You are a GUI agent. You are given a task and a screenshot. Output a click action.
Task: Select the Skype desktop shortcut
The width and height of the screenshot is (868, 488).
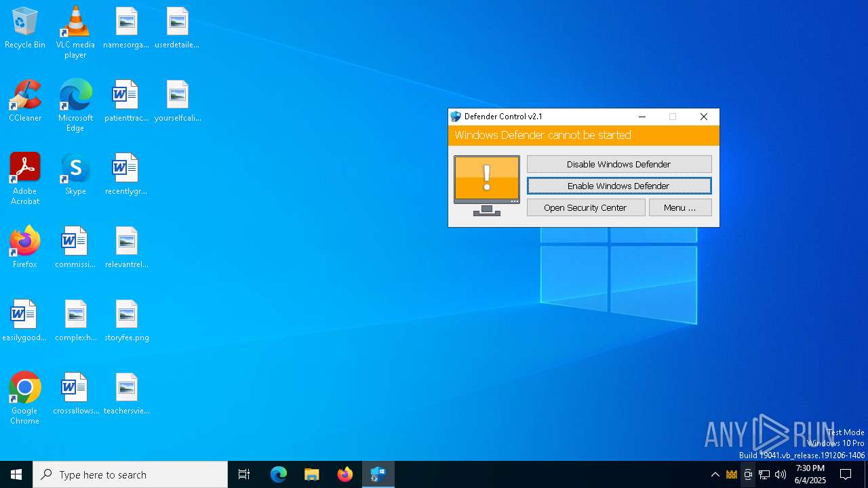point(75,175)
